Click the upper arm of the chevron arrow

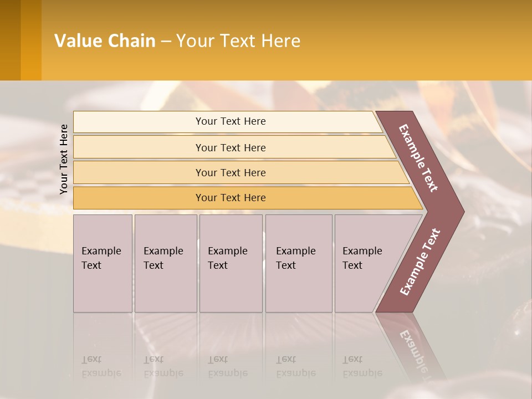(x=420, y=158)
